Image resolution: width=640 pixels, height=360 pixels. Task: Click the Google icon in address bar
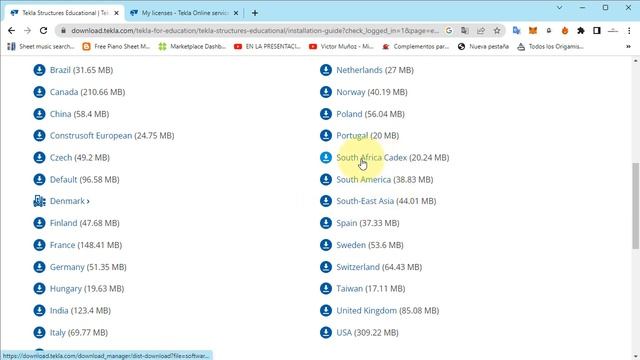(x=449, y=31)
